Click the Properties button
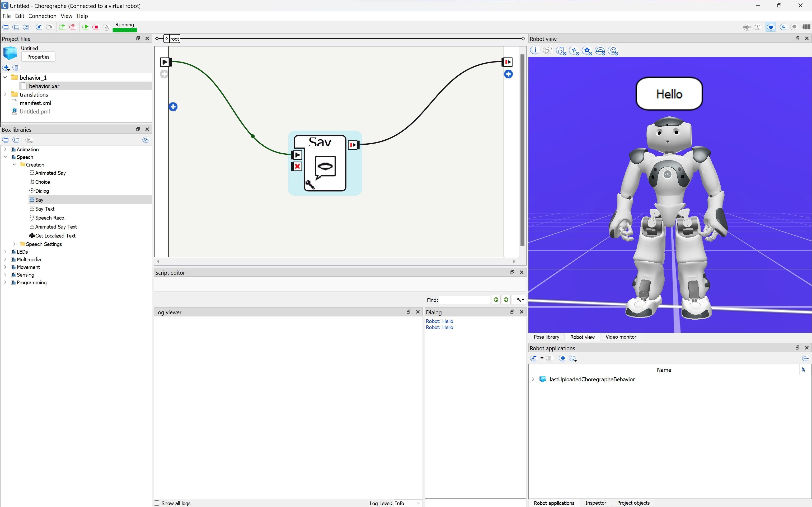The height and width of the screenshot is (507, 812). pos(38,57)
